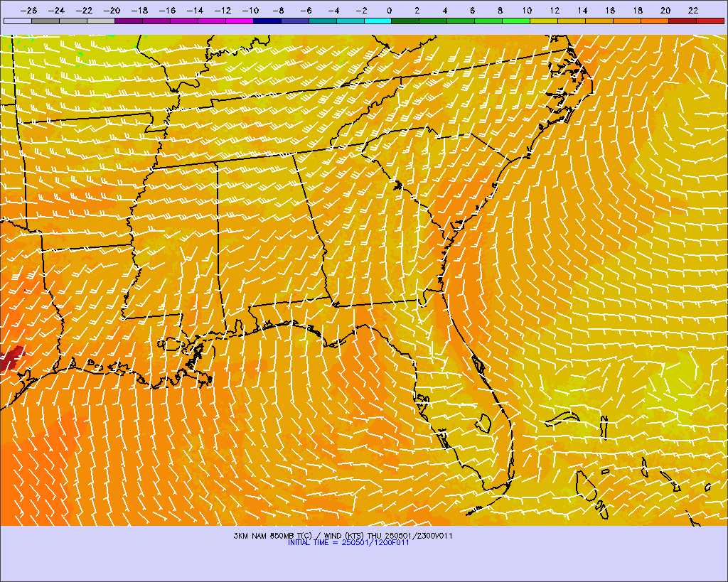Click the positive '4' scale label

445,11
